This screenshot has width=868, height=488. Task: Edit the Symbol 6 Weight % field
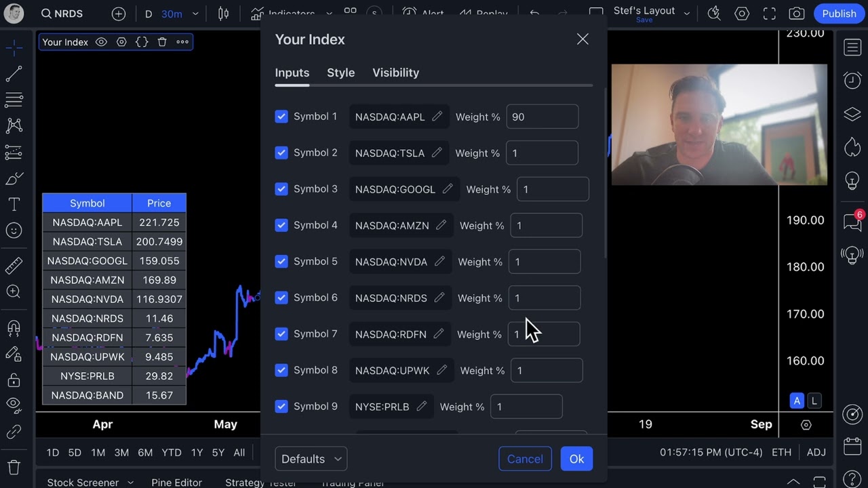click(x=545, y=298)
